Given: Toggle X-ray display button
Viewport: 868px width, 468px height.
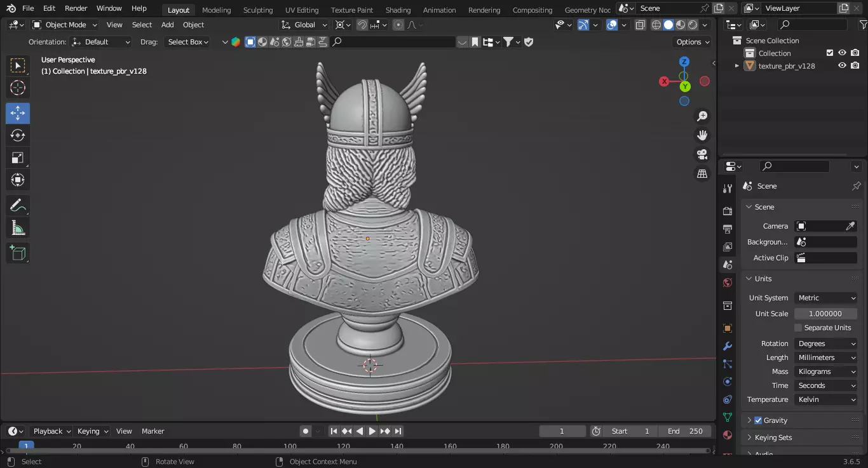Looking at the screenshot, I should point(640,25).
